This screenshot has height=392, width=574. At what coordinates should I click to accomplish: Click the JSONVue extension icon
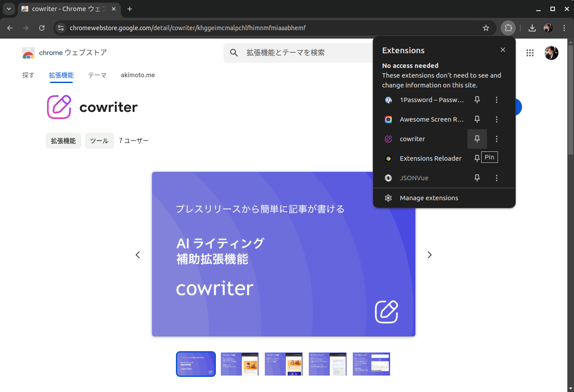pyautogui.click(x=388, y=178)
